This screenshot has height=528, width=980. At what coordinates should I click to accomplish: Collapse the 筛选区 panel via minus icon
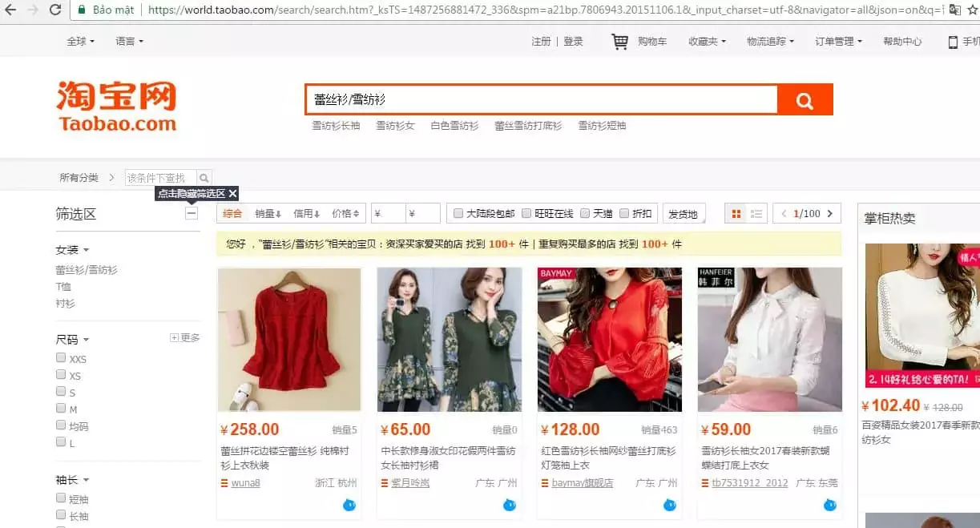pos(191,212)
